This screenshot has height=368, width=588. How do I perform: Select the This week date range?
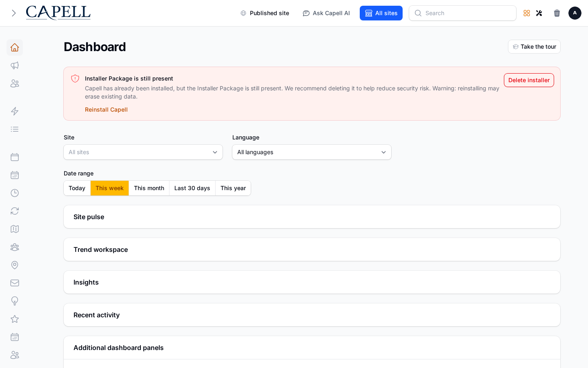coord(109,188)
